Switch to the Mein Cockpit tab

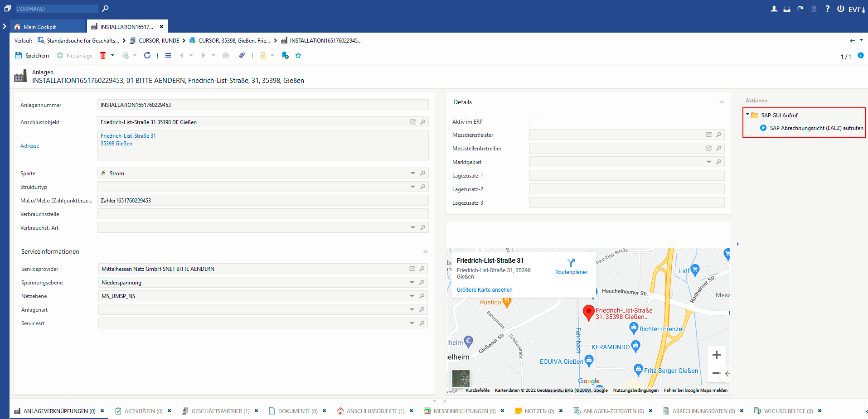click(x=39, y=27)
